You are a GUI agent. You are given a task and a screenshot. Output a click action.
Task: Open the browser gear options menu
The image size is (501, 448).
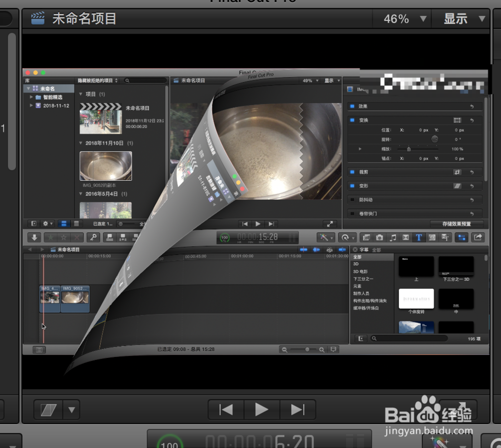coord(48,224)
